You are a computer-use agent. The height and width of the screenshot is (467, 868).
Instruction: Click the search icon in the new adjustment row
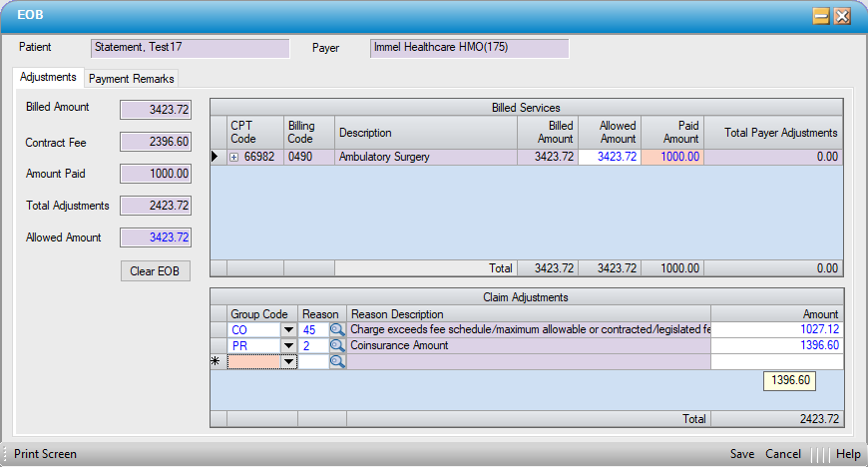tap(337, 362)
